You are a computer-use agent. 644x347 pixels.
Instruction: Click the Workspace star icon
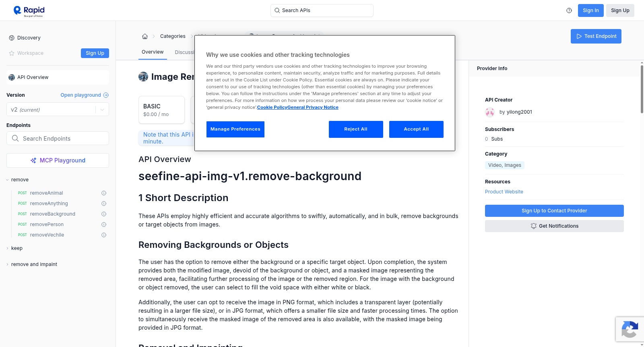[12, 53]
